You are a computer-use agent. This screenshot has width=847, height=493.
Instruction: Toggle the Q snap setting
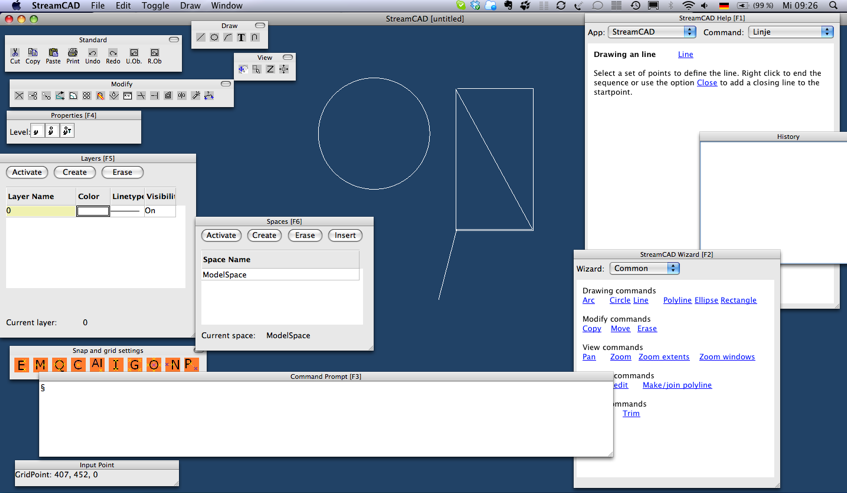[x=59, y=365]
